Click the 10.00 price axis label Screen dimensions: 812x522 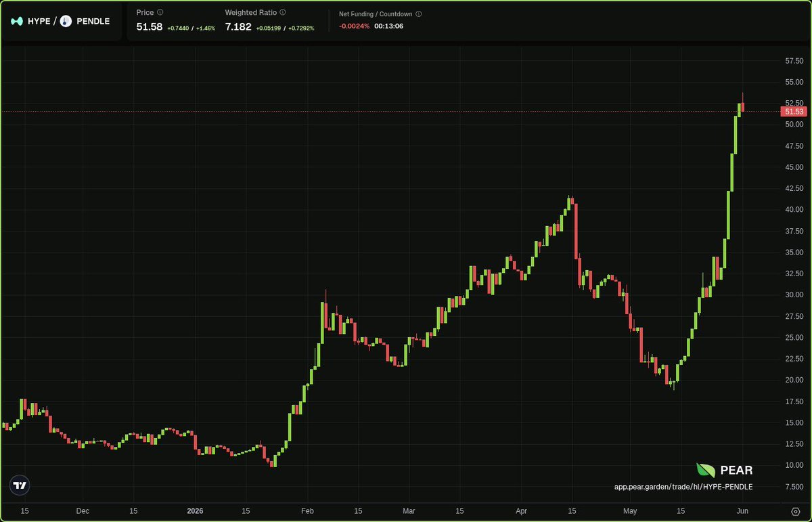794,465
